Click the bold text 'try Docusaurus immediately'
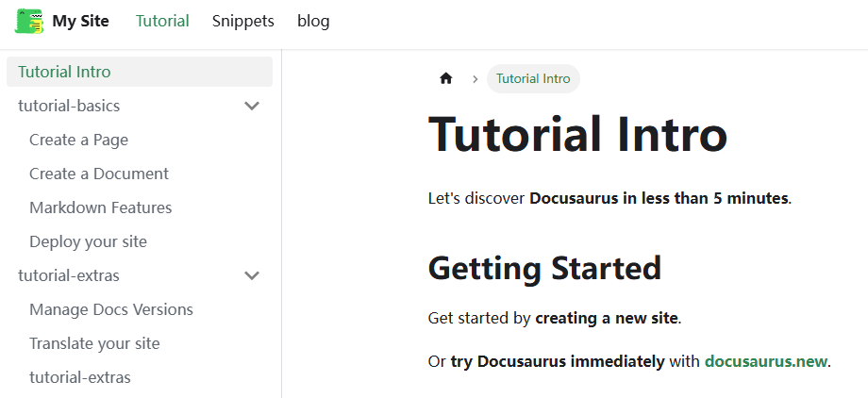868x398 pixels. click(x=558, y=362)
